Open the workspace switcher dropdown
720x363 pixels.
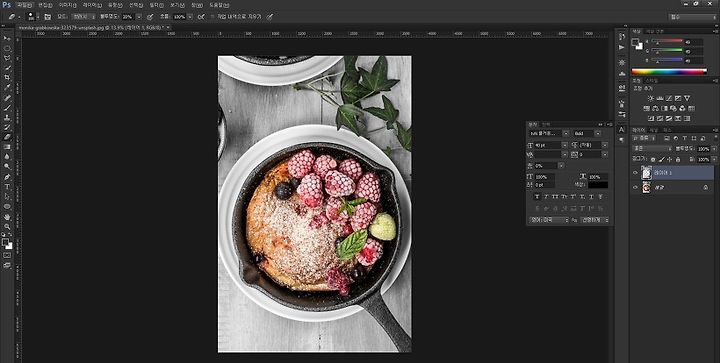692,17
